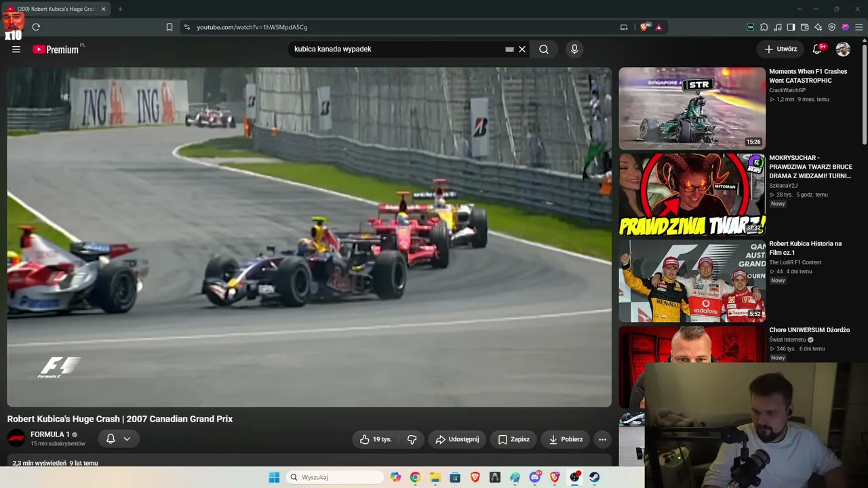The image size is (868, 488).
Task: Open Copilot from the taskbar
Action: click(x=395, y=477)
